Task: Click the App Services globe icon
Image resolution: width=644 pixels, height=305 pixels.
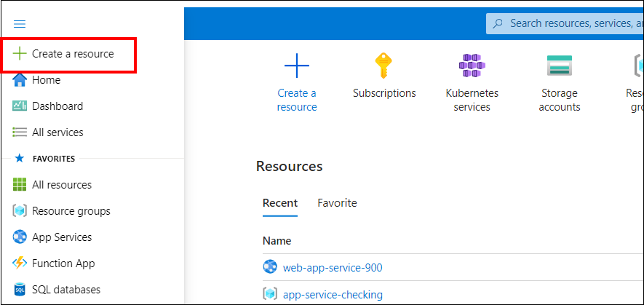Action: click(20, 237)
